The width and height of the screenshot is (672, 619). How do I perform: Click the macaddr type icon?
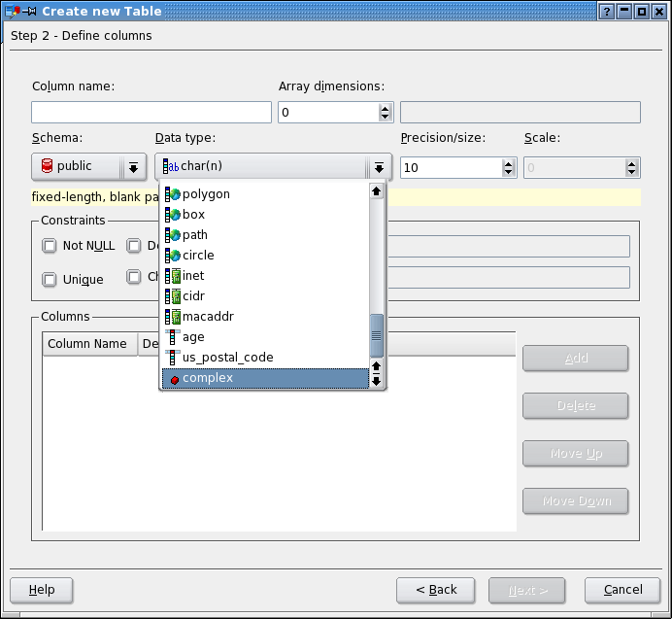(x=173, y=317)
